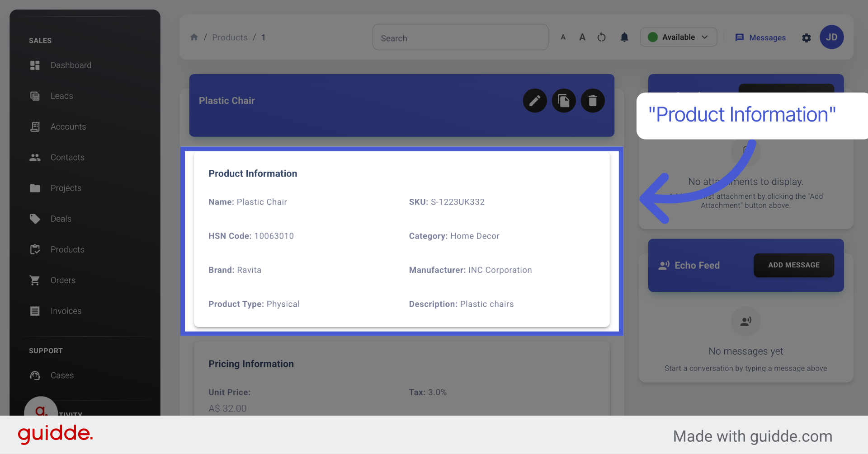The width and height of the screenshot is (868, 454).
Task: Select Products in the breadcrumb trail
Action: [x=230, y=37]
